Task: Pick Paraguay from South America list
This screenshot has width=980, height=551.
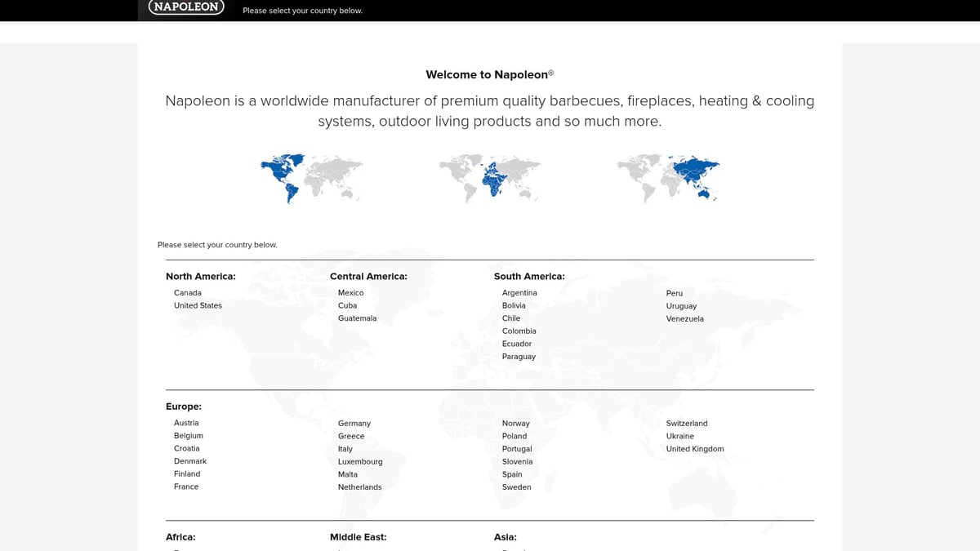Action: coord(519,357)
